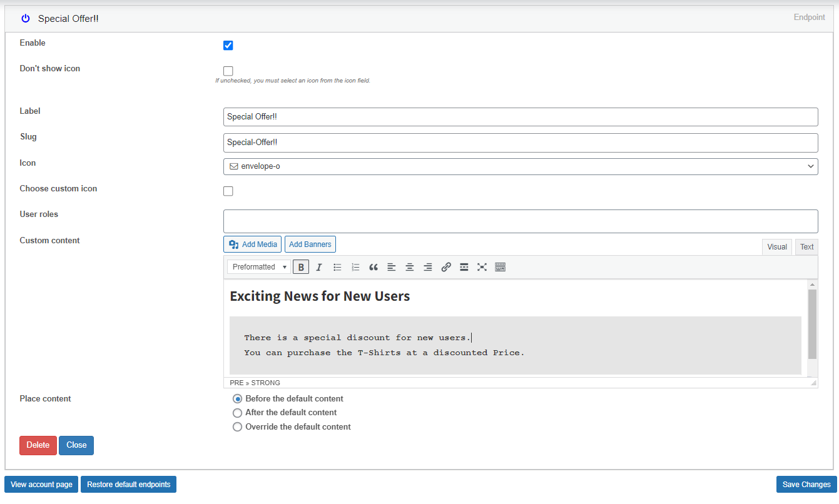Click the power icon next to Special Offer
839x504 pixels.
pyautogui.click(x=24, y=18)
